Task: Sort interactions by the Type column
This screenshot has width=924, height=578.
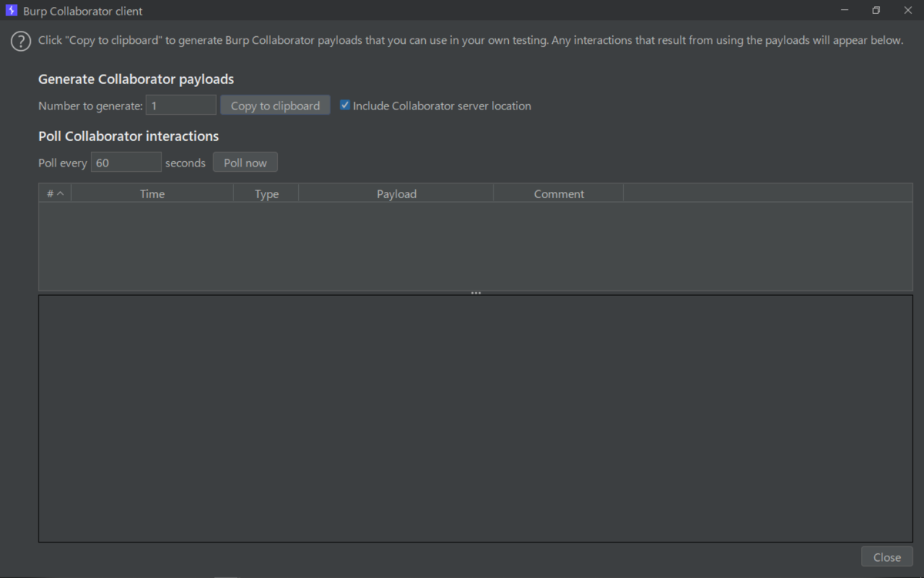Action: coord(266,193)
